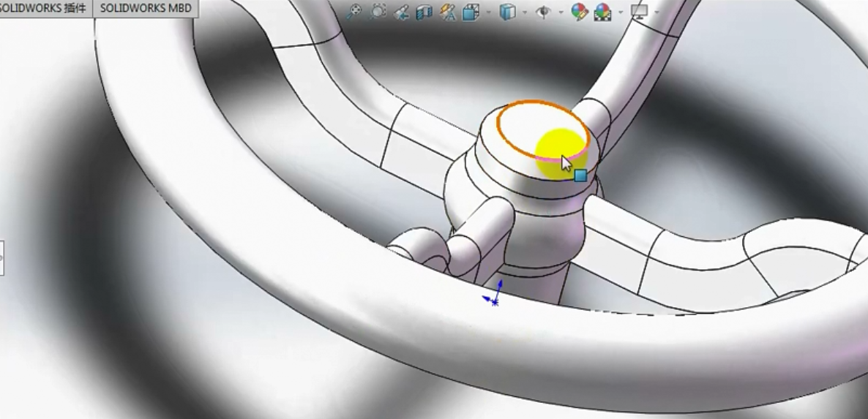This screenshot has height=419, width=868.
Task: Click the View Settings monitor icon
Action: (x=639, y=12)
